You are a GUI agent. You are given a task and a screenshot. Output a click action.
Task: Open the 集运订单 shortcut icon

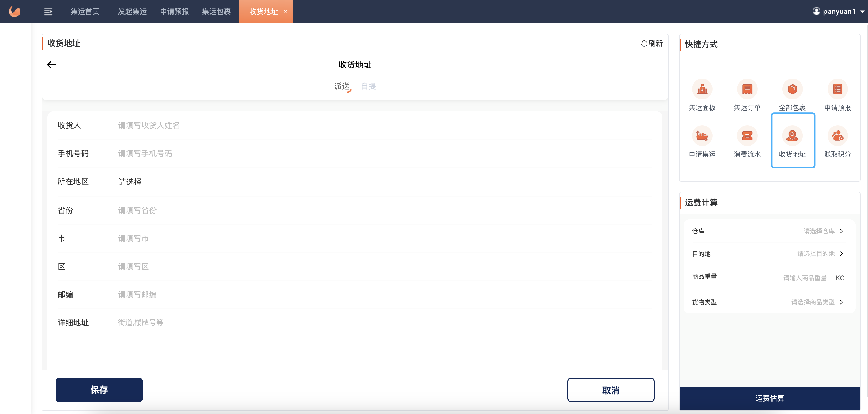pos(747,89)
